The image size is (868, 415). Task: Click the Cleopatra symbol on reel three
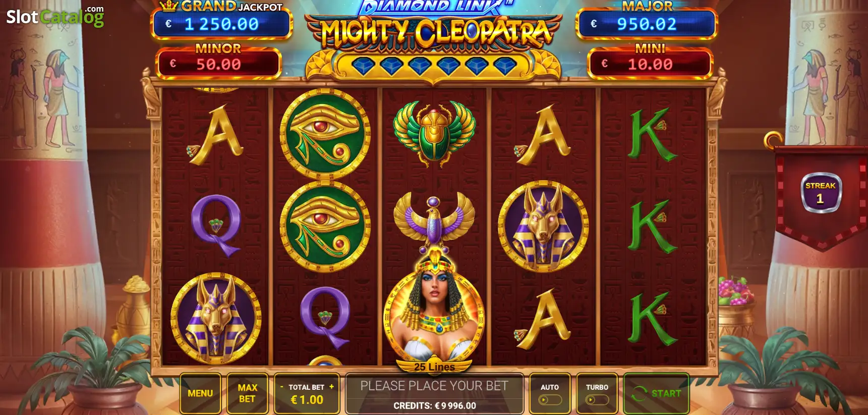click(x=434, y=308)
